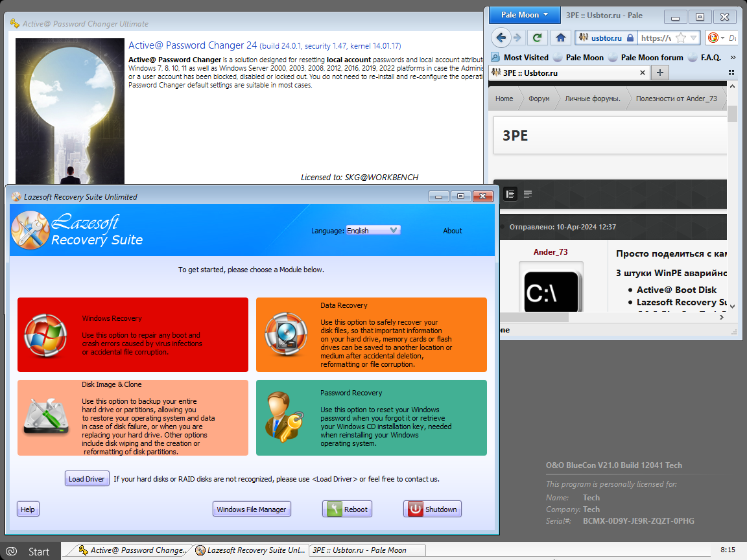
Task: Click the Reboot button
Action: pyautogui.click(x=347, y=509)
